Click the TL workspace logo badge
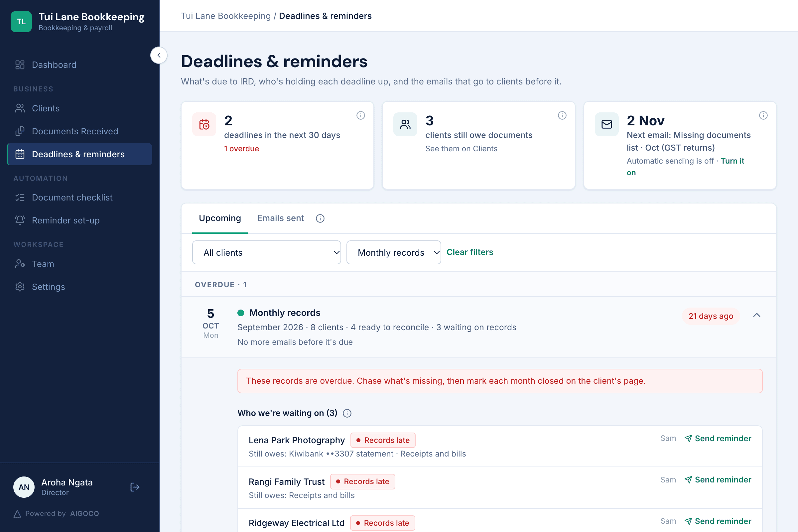The image size is (798, 532). click(21, 21)
